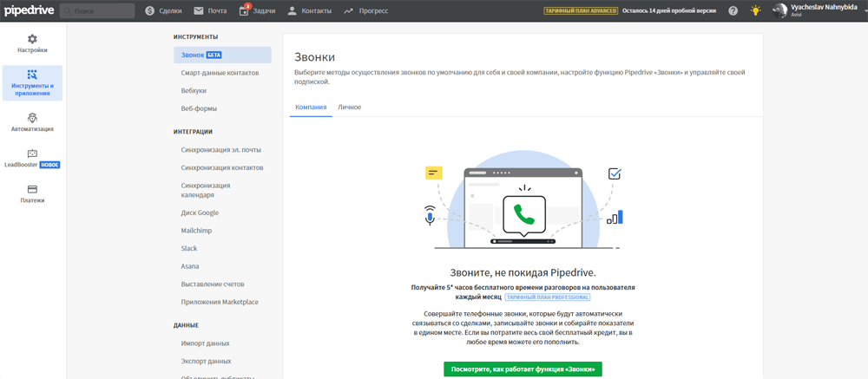The height and width of the screenshot is (379, 868).
Task: Open the Почта envelope icon
Action: 199,10
